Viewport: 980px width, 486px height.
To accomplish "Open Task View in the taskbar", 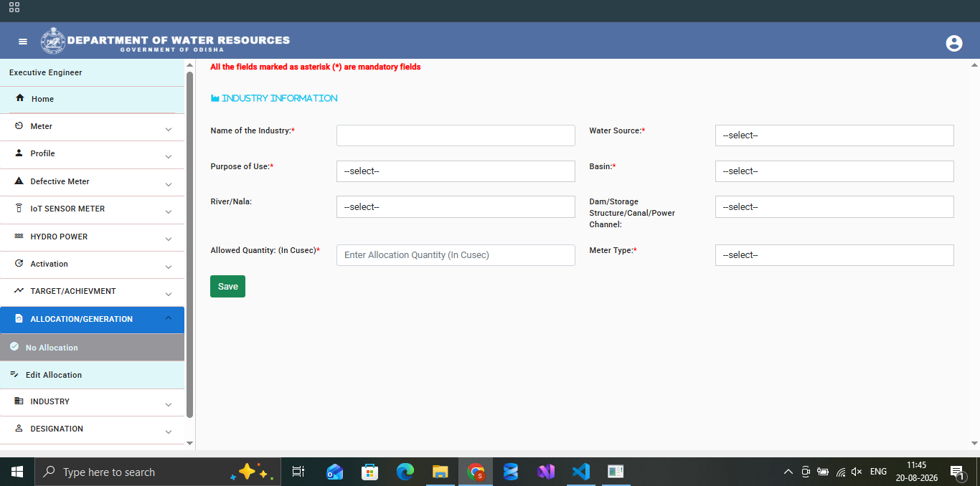I will [x=298, y=472].
